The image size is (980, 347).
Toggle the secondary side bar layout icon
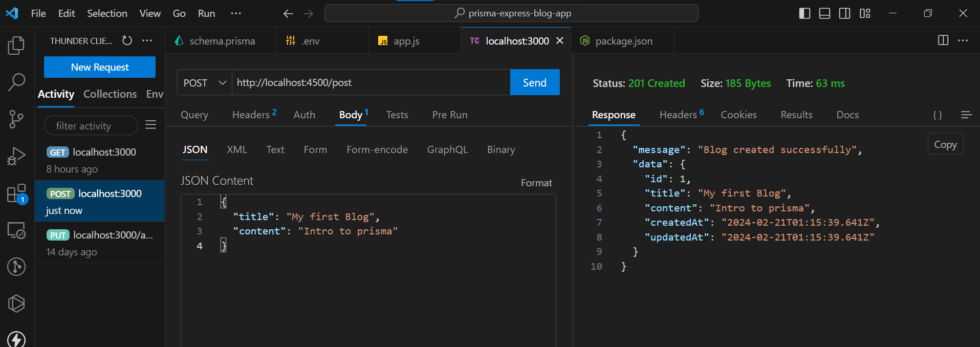845,13
